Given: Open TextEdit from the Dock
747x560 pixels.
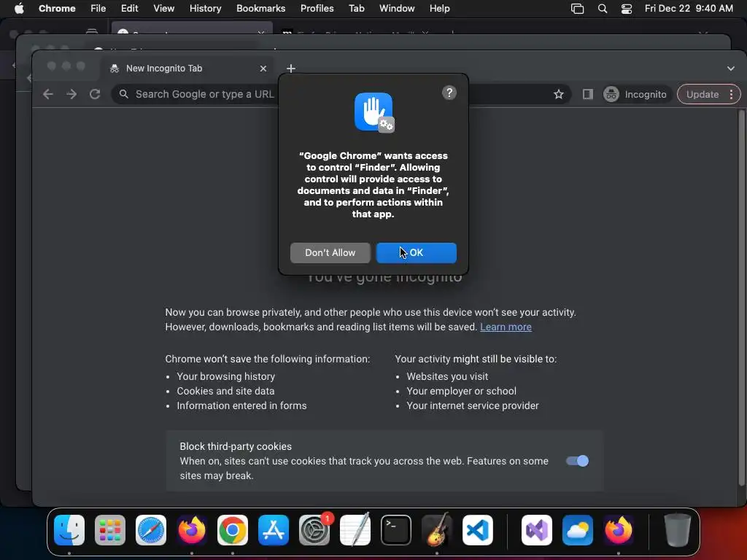Looking at the screenshot, I should [355, 529].
